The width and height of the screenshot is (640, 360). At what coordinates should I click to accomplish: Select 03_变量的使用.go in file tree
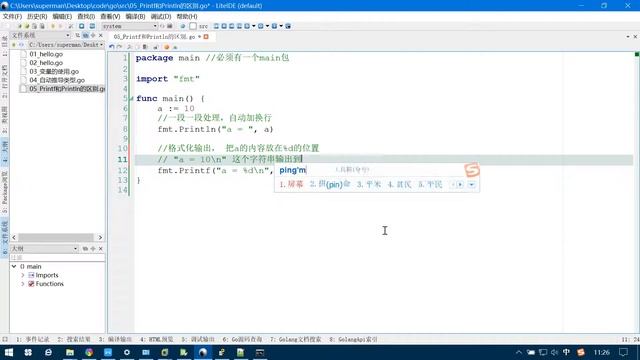tap(54, 71)
